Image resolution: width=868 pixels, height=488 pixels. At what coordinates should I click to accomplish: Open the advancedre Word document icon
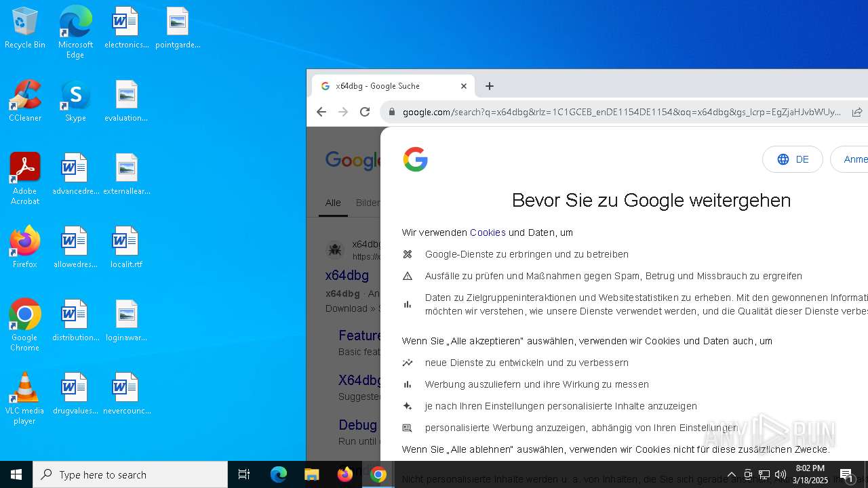75,174
